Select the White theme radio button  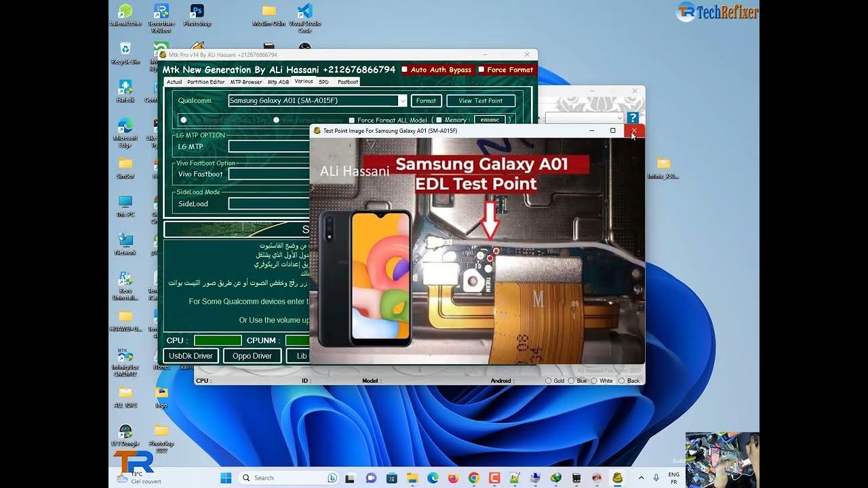(x=594, y=381)
